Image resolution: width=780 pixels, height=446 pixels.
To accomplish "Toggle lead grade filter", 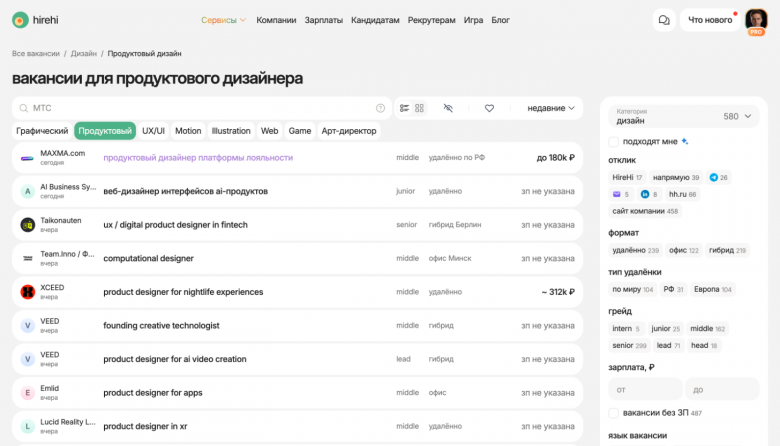I will click(668, 346).
